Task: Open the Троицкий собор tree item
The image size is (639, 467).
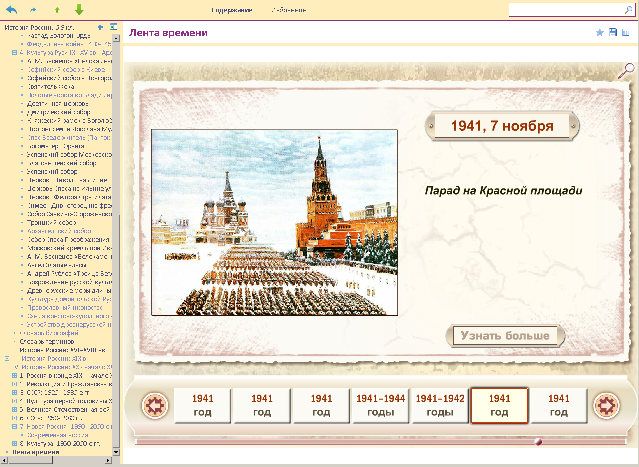Action: pos(51,222)
